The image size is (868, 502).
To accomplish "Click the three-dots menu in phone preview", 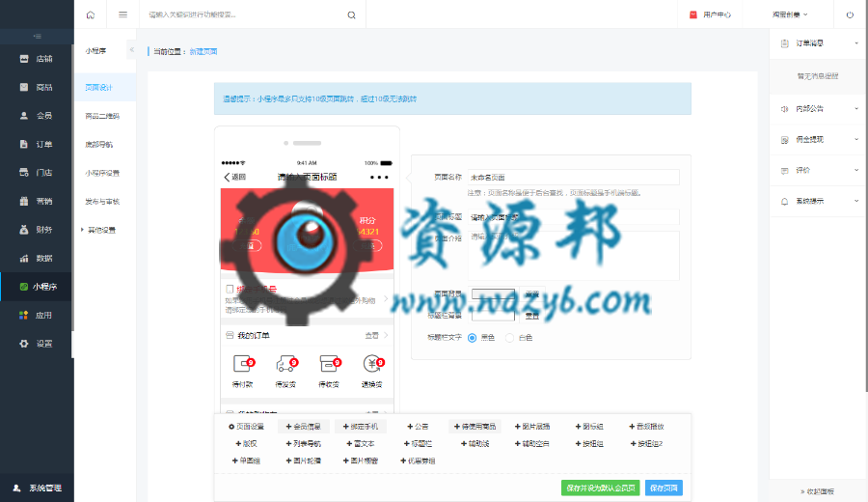I will pos(379,178).
